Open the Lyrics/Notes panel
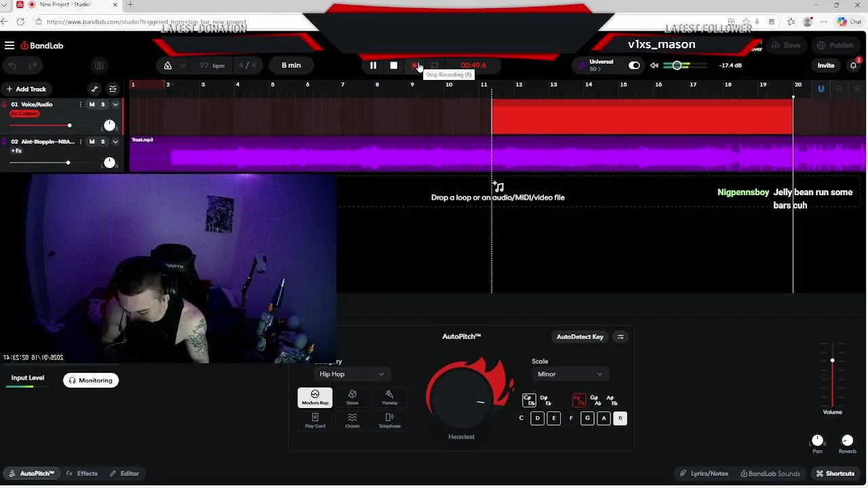Viewport: 868px width, 488px height. tap(704, 474)
